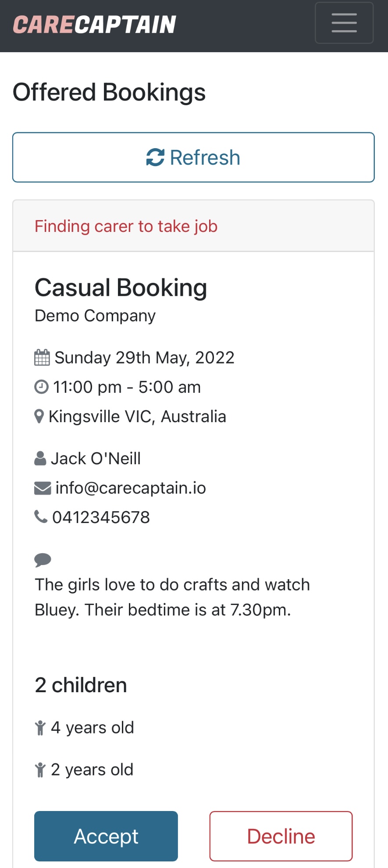
Task: Click the person icon beside Jack O'Neill
Action: (40, 459)
